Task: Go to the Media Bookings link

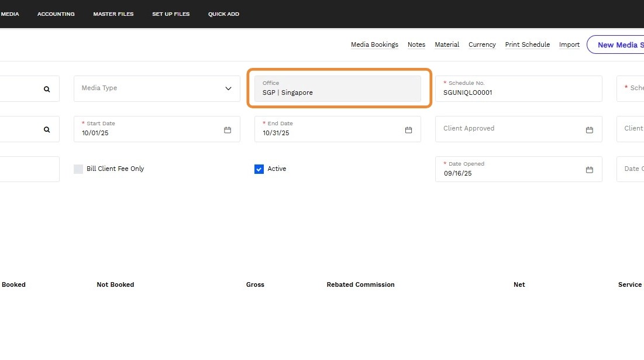Action: [x=374, y=44]
